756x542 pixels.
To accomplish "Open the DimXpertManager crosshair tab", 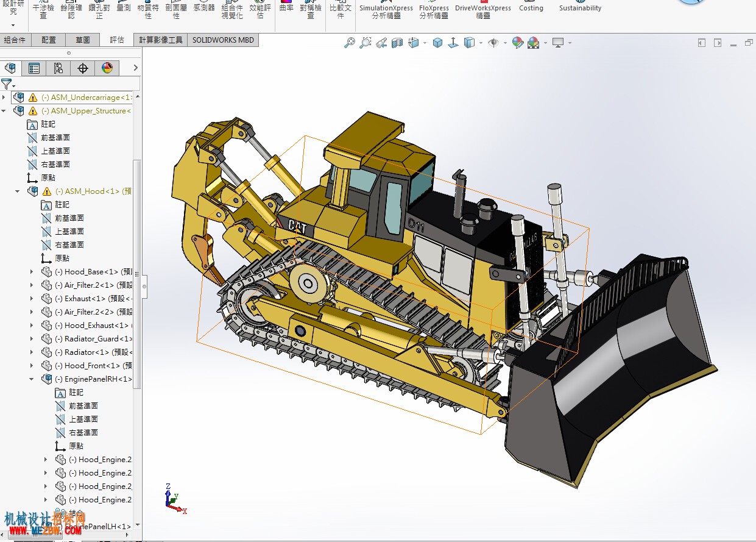I will pos(83,68).
